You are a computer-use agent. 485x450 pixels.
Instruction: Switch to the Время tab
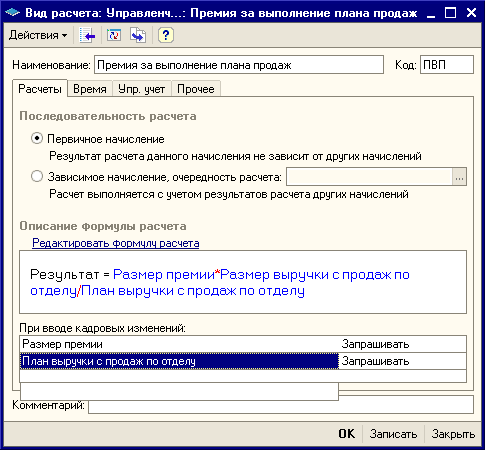[90, 89]
